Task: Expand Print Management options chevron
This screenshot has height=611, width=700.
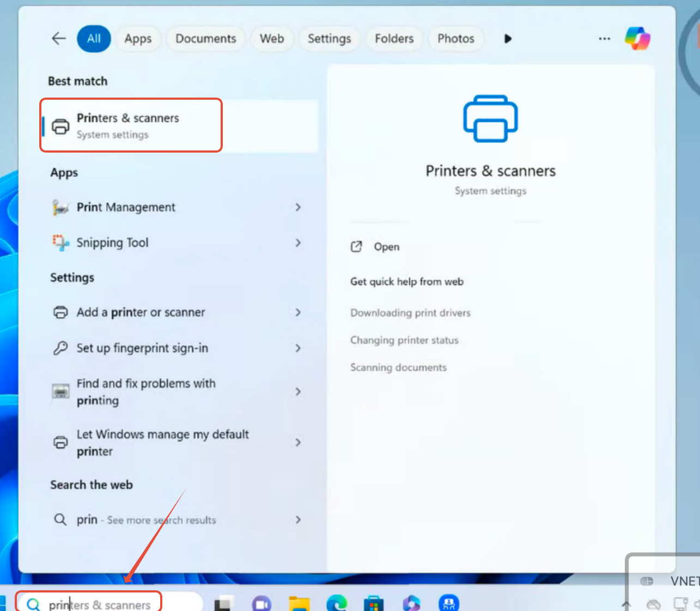Action: click(298, 207)
